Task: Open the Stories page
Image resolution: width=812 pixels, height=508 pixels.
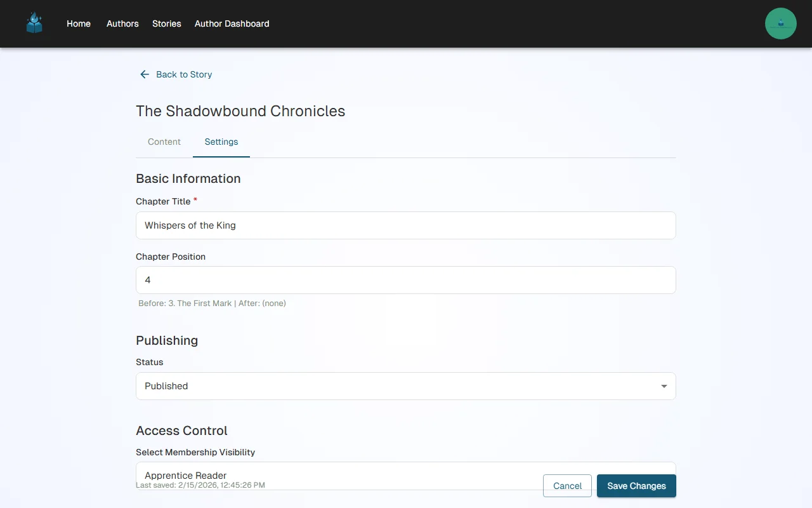Action: 166,23
